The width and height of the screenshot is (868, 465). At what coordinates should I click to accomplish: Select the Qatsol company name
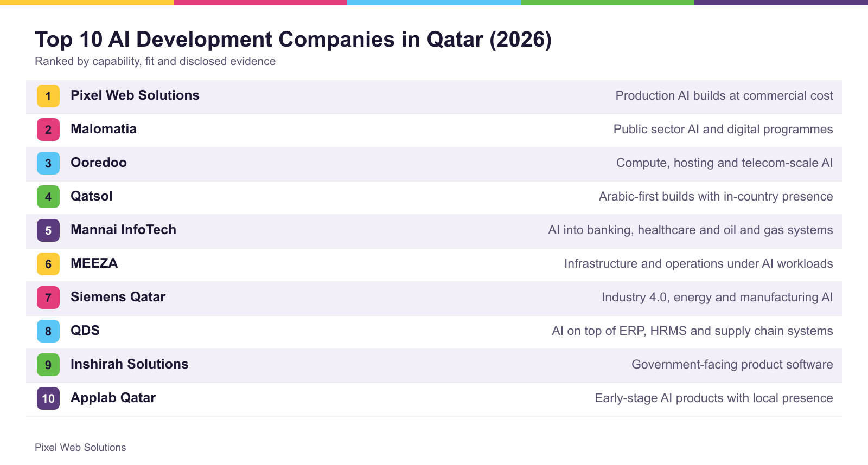[92, 196]
